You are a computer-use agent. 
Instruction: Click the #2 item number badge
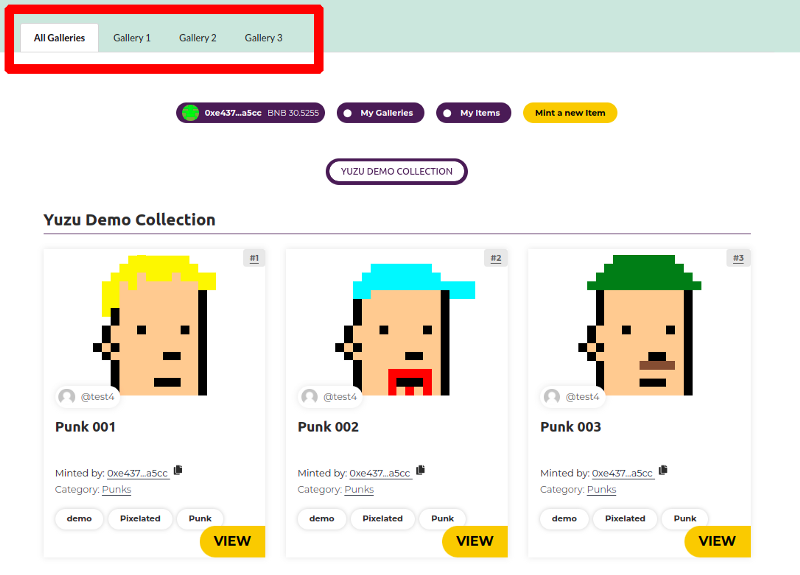[496, 258]
